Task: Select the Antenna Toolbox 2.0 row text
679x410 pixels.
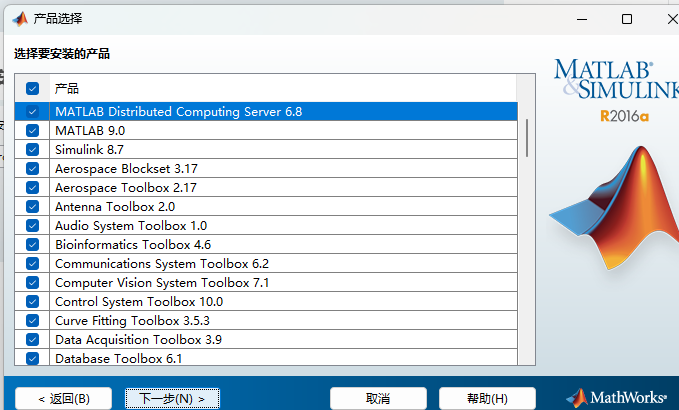Action: click(x=115, y=207)
